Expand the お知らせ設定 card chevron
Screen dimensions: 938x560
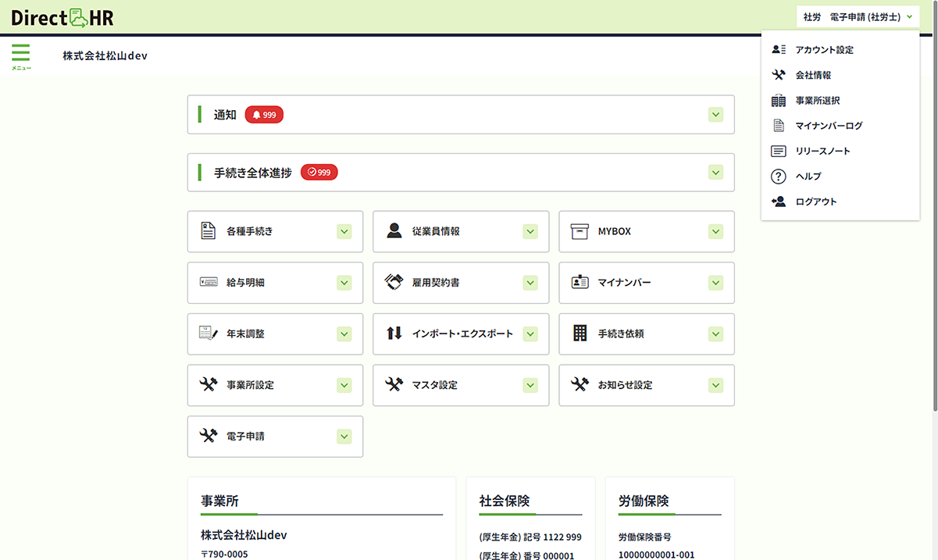coord(716,385)
